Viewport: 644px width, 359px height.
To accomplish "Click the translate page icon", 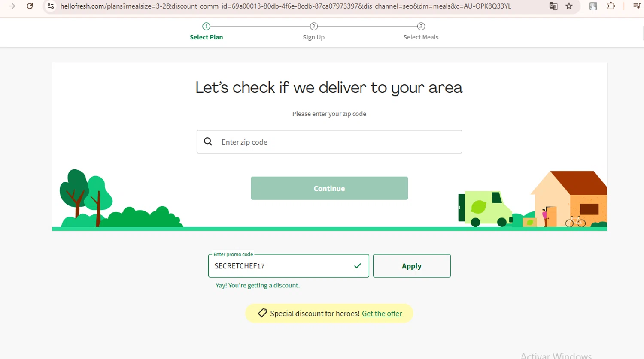I will pos(553,6).
